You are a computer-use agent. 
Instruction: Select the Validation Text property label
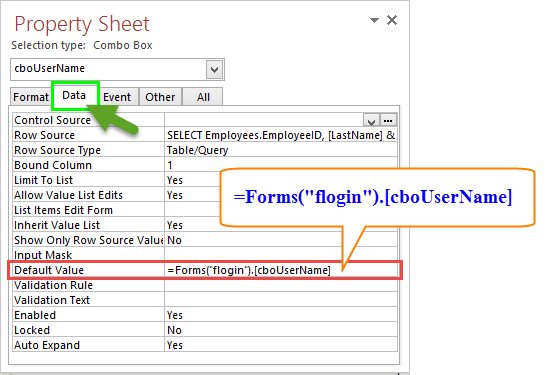[x=52, y=300]
